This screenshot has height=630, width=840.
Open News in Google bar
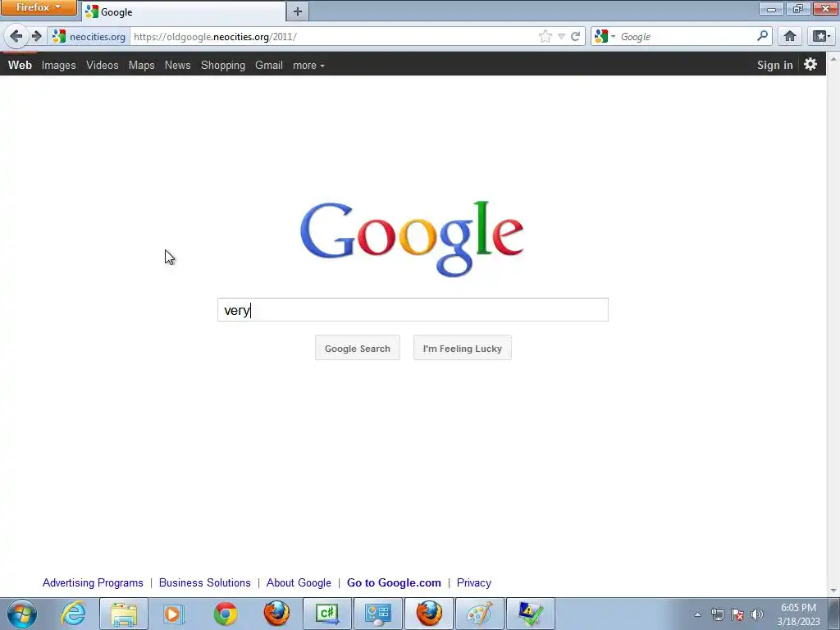[177, 65]
